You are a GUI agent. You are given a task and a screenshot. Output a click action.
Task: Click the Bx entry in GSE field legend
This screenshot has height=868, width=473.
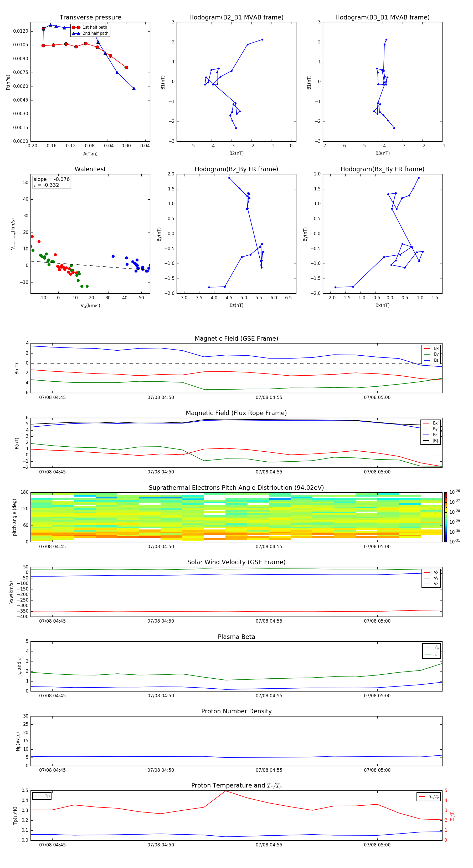(x=431, y=349)
